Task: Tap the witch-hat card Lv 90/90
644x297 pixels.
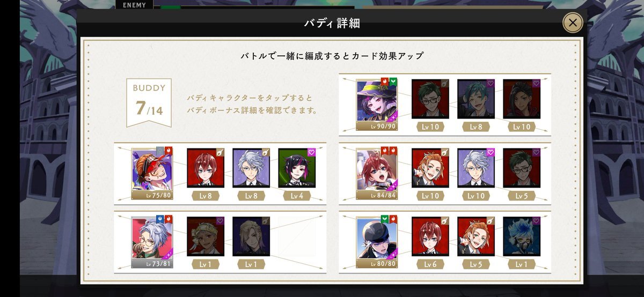Action: coord(377,103)
